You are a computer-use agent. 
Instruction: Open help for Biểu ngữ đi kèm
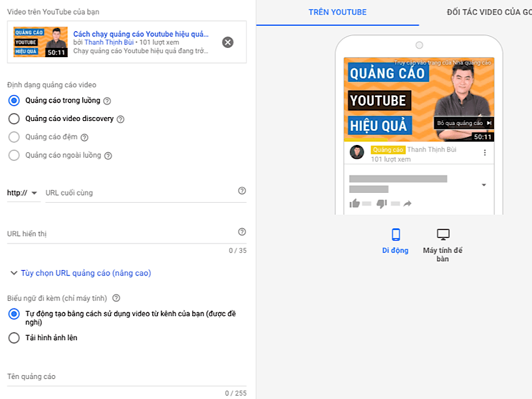click(116, 298)
